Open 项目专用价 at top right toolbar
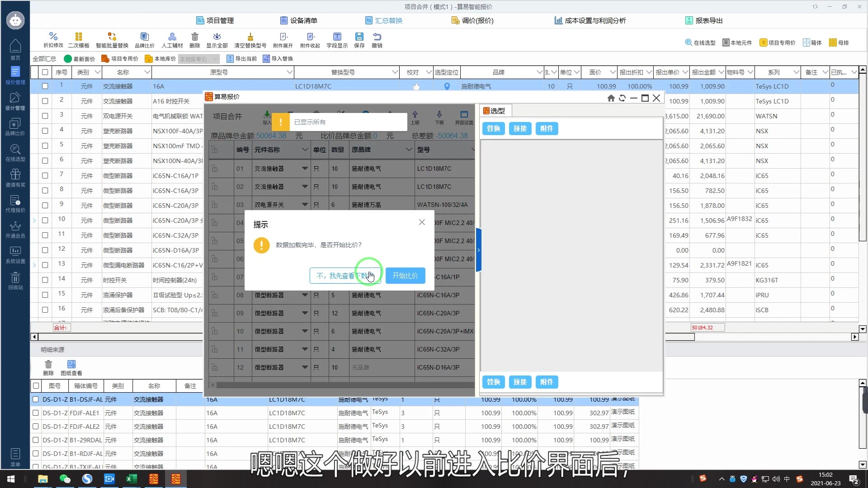Viewport: 868px width, 488px height. [777, 42]
